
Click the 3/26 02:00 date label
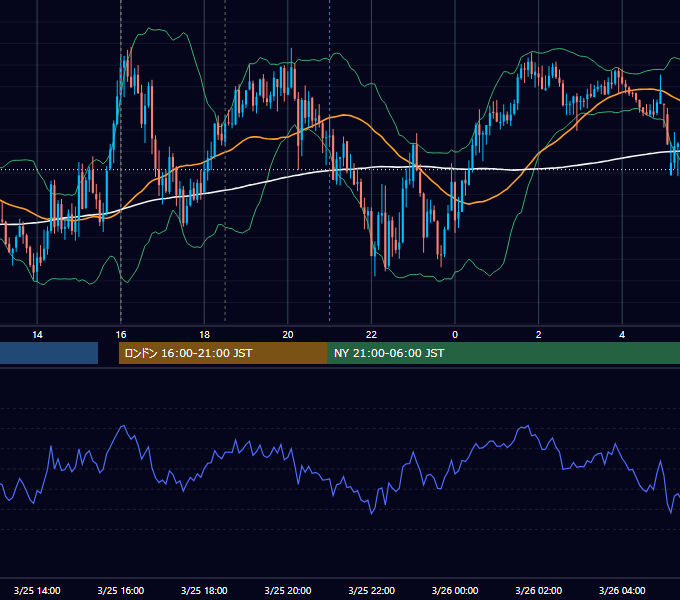(x=539, y=590)
